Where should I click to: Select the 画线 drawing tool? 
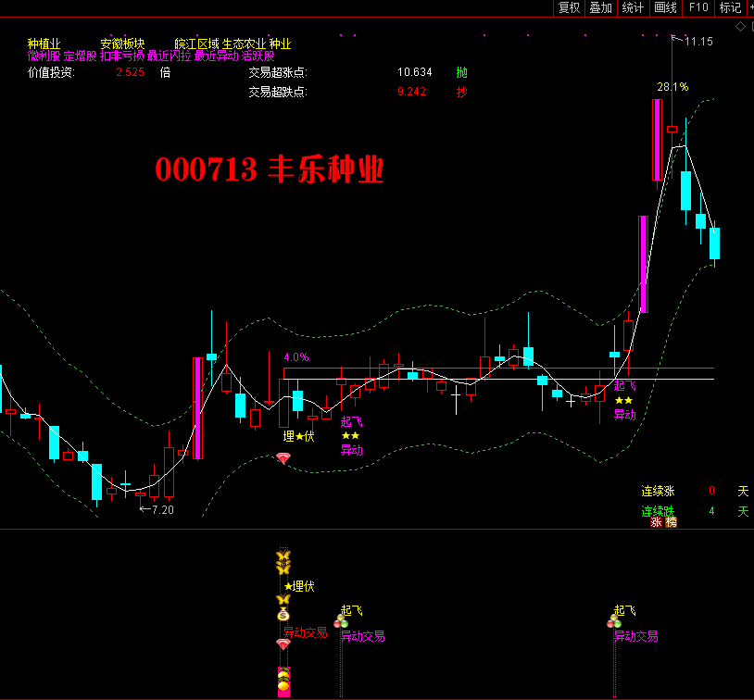point(666,8)
